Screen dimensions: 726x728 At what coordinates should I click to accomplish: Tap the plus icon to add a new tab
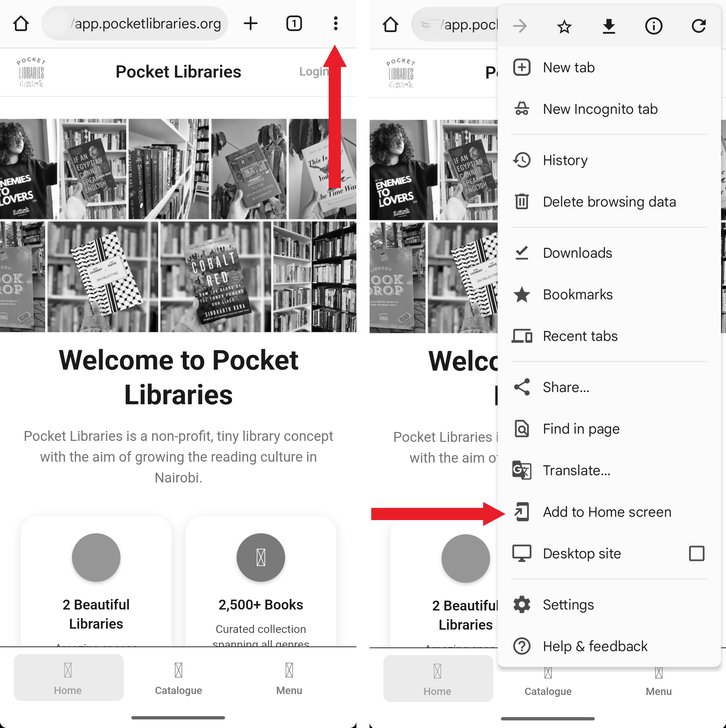click(250, 23)
